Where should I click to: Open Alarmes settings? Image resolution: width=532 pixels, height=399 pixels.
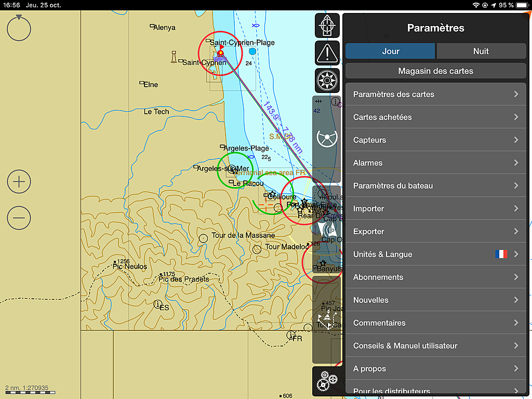(436, 163)
